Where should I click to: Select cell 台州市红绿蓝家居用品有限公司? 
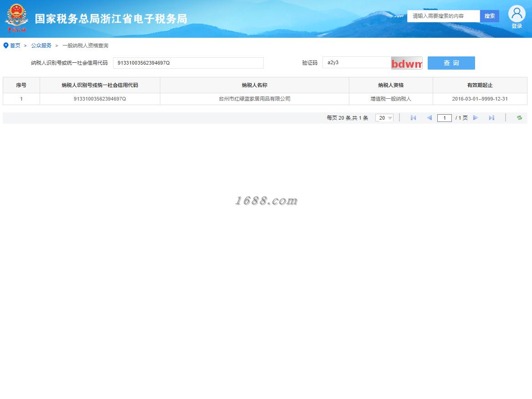coord(255,99)
